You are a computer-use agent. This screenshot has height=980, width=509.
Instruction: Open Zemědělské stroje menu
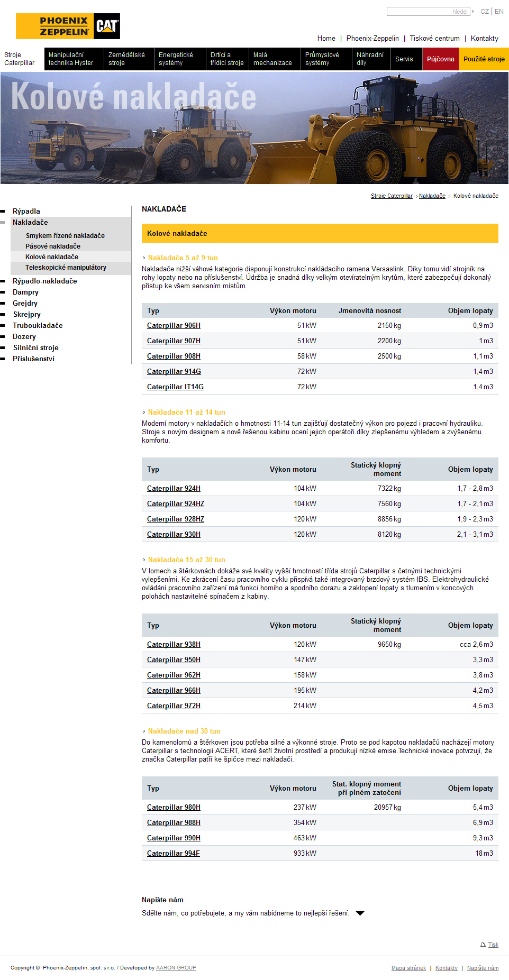[129, 59]
